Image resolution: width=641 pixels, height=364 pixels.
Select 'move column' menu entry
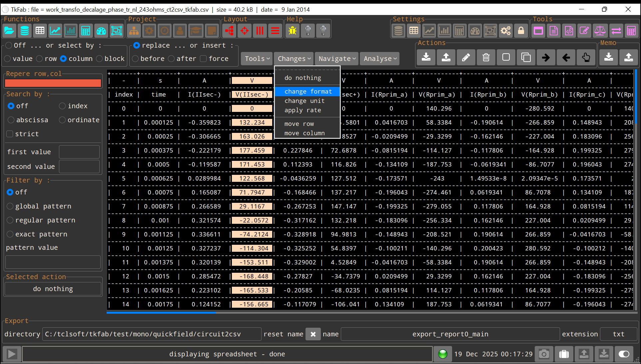click(304, 133)
